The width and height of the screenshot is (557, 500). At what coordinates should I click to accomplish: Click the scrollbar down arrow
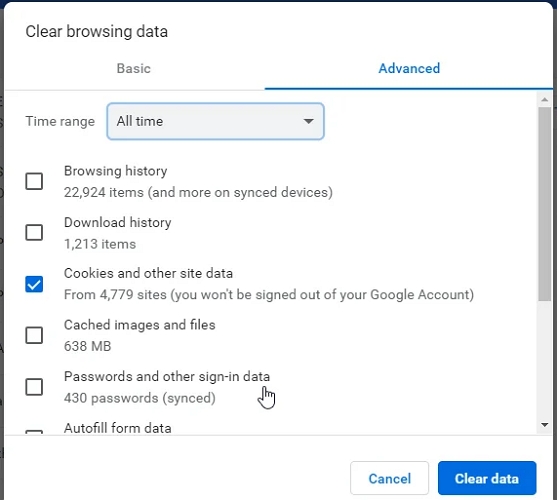point(545,425)
